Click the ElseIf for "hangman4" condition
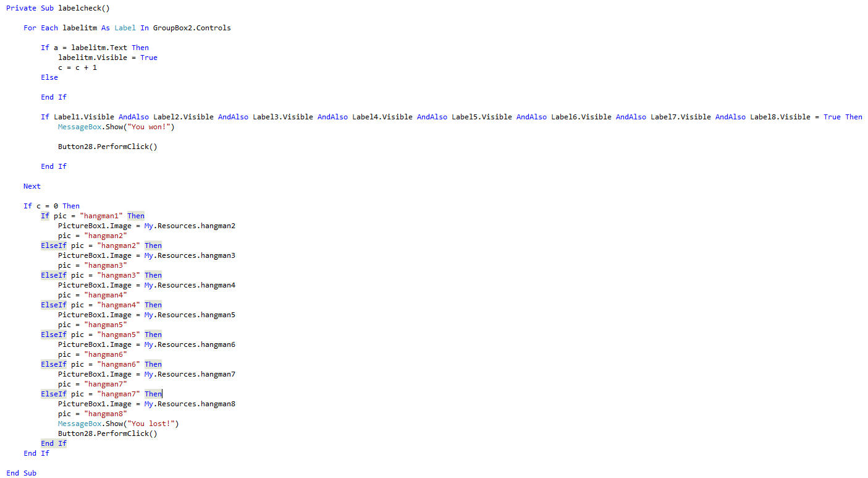 [x=53, y=304]
